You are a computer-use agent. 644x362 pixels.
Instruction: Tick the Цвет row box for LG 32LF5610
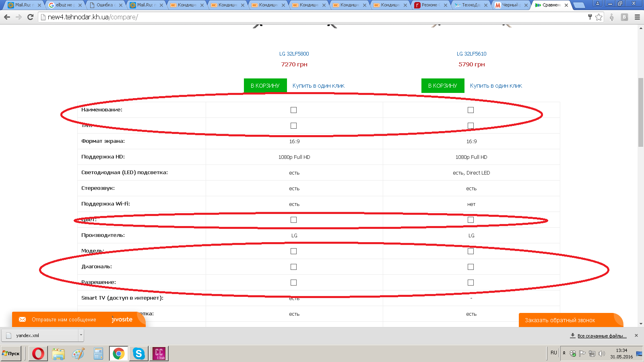pos(471,220)
